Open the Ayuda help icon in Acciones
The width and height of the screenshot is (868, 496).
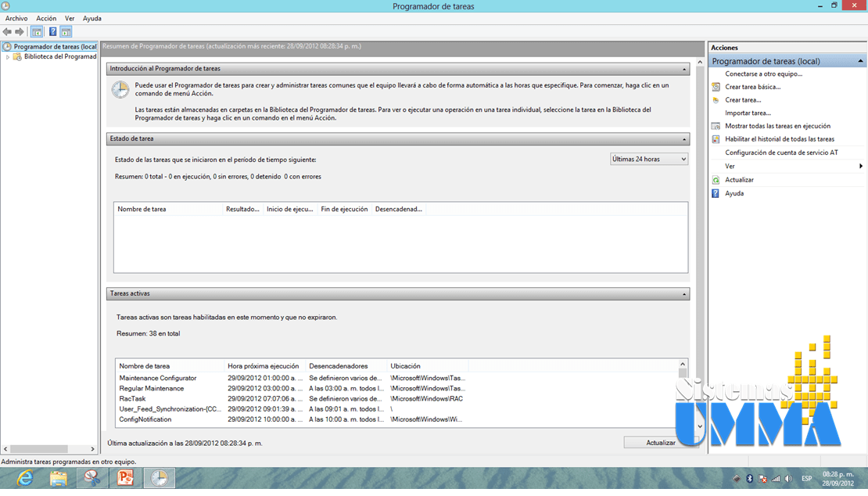714,193
